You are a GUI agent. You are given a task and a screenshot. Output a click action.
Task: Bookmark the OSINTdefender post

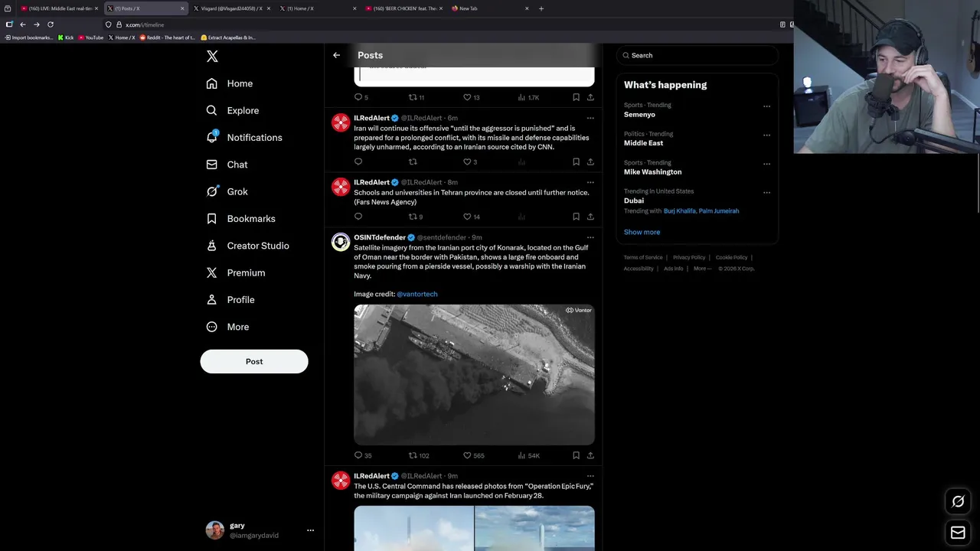pyautogui.click(x=576, y=455)
